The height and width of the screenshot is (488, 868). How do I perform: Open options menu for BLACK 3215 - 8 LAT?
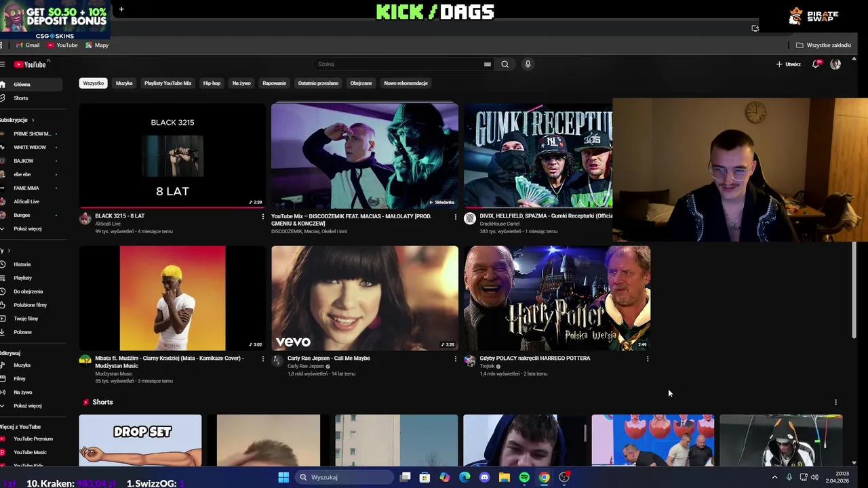[263, 217]
